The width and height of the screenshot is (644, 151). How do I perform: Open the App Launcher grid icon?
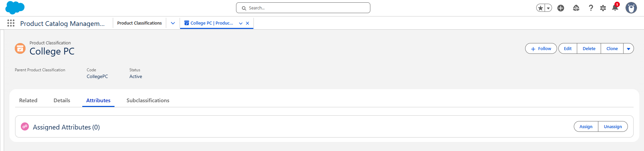[x=11, y=23]
